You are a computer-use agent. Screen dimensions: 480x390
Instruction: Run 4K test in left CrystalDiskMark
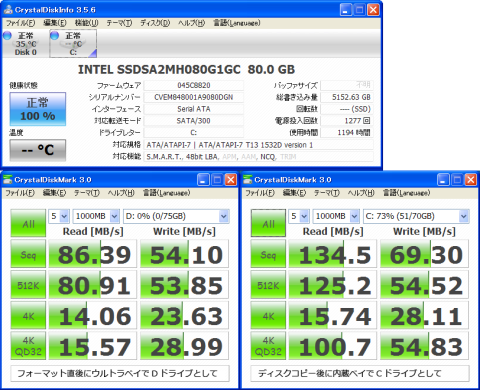[28, 315]
